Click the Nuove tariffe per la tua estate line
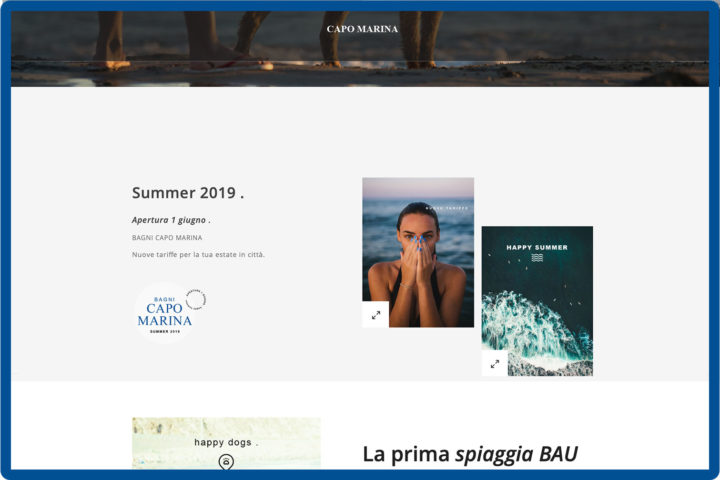This screenshot has width=720, height=480. [198, 254]
